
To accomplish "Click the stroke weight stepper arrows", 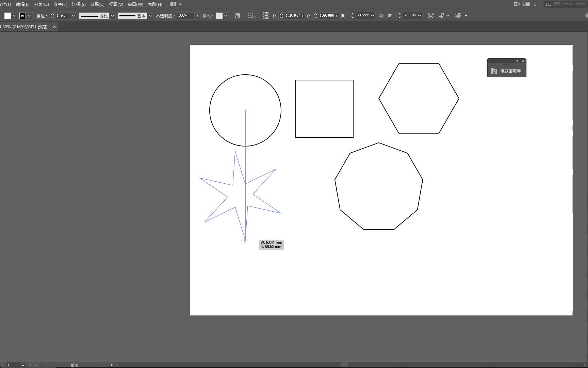I will pyautogui.click(x=52, y=16).
